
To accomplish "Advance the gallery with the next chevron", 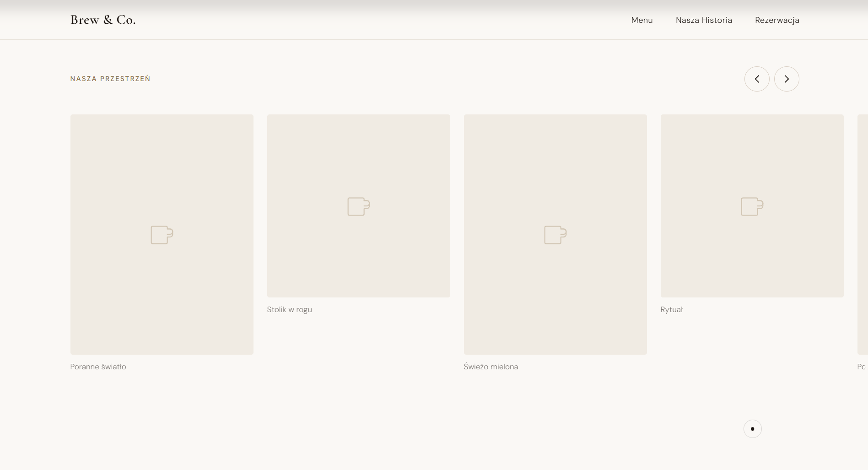I will (787, 79).
